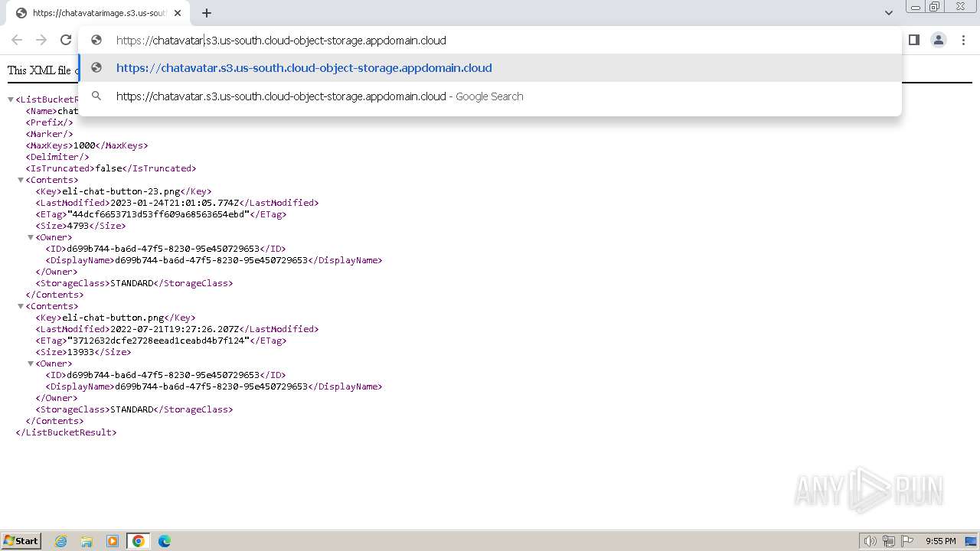The image size is (980, 551).
Task: Minimize the Chrome window
Action: click(x=915, y=6)
